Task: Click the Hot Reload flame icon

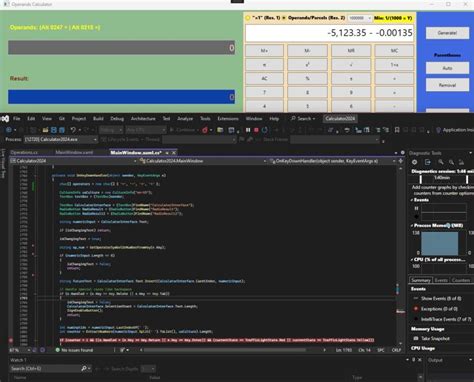Action: tap(205, 130)
